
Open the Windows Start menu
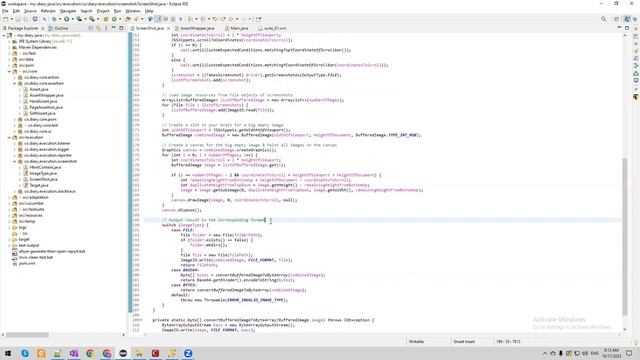pyautogui.click(x=8, y=353)
